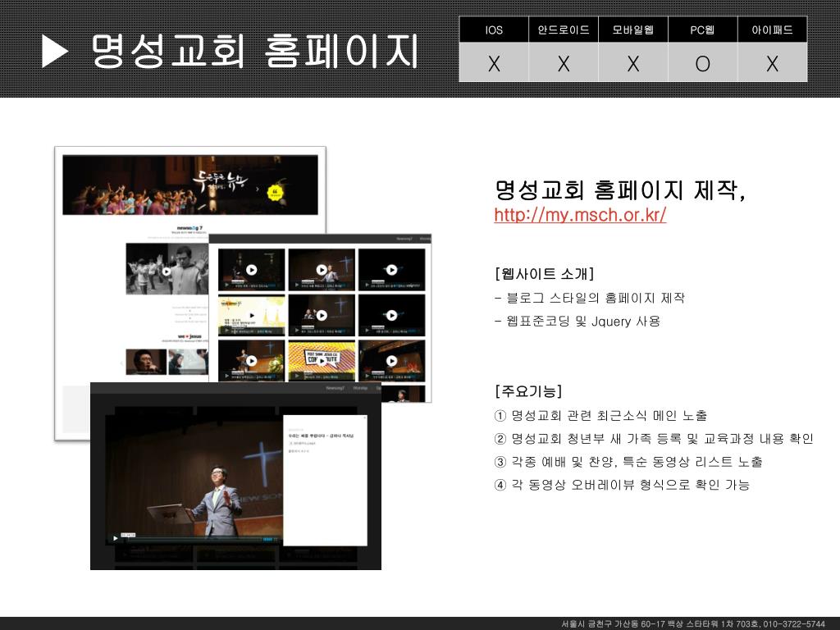Click Worship menu in the video player window
This screenshot has height=630, width=840.
pyautogui.click(x=360, y=388)
